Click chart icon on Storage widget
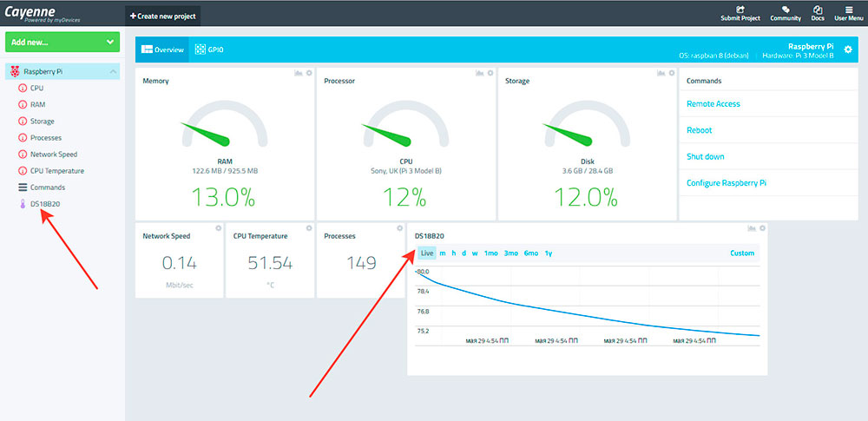This screenshot has height=421, width=868. click(661, 73)
